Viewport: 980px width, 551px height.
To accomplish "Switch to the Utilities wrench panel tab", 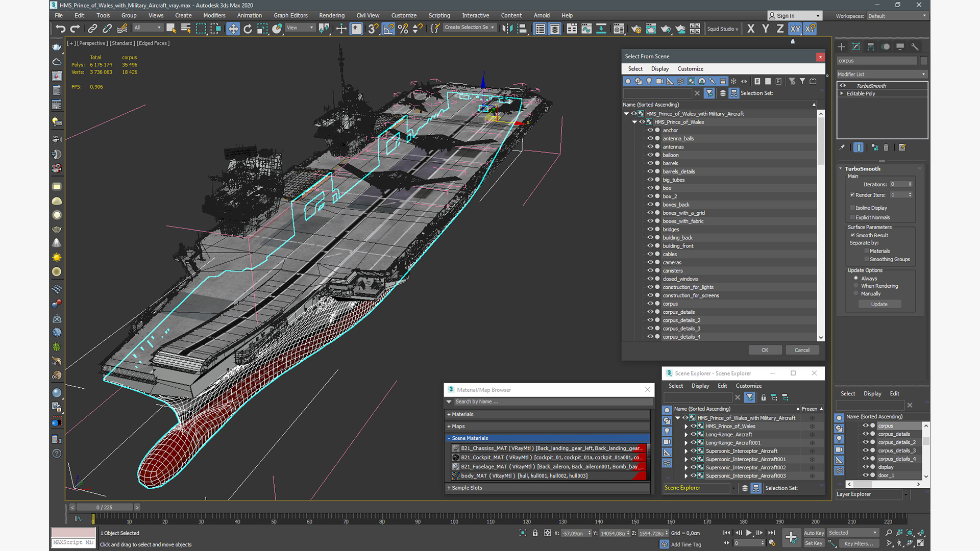I will pyautogui.click(x=915, y=46).
